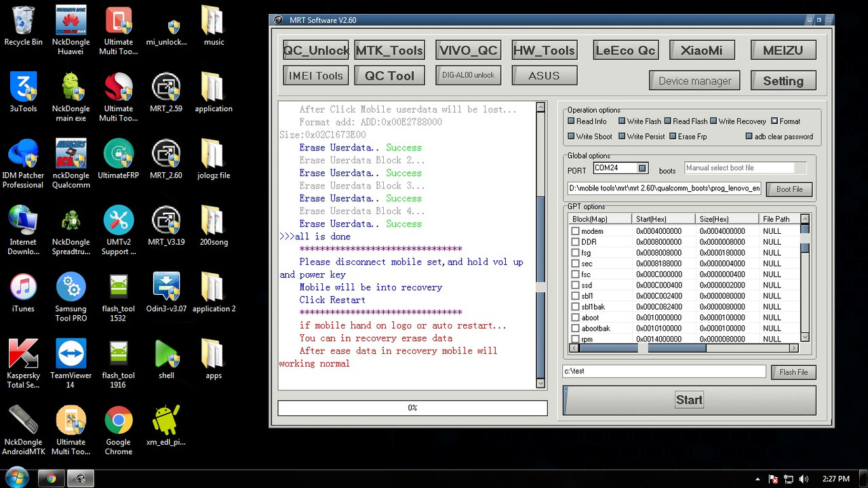Image resolution: width=868 pixels, height=488 pixels.
Task: Open the music folder icon
Action: point(214,27)
